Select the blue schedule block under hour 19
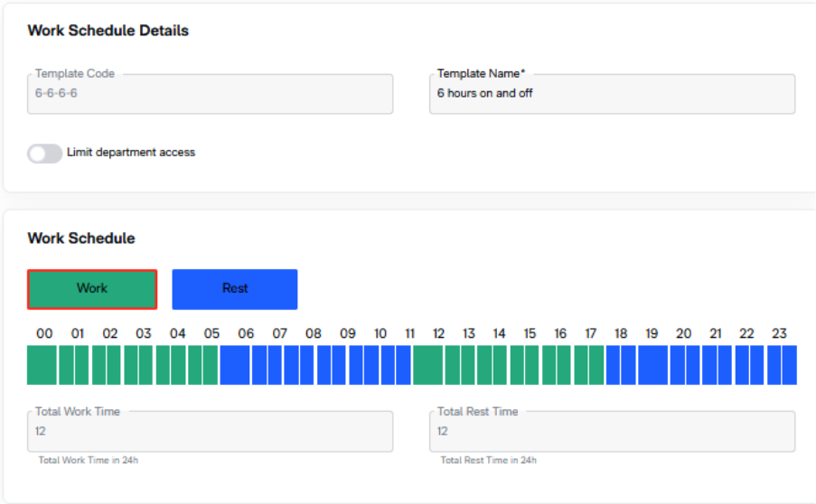The image size is (816, 504). 653,365
